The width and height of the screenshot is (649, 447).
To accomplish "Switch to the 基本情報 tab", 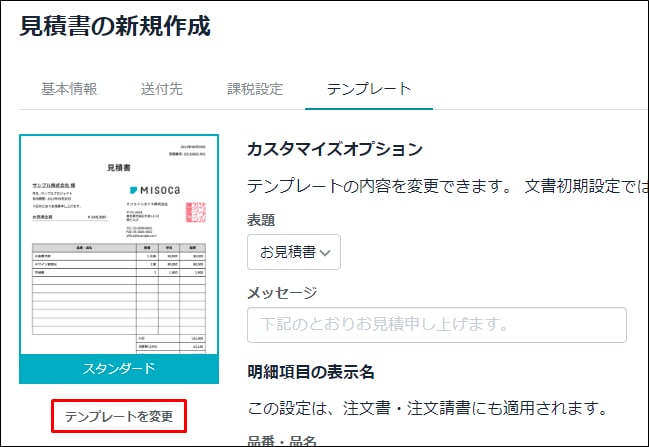I will point(69,89).
